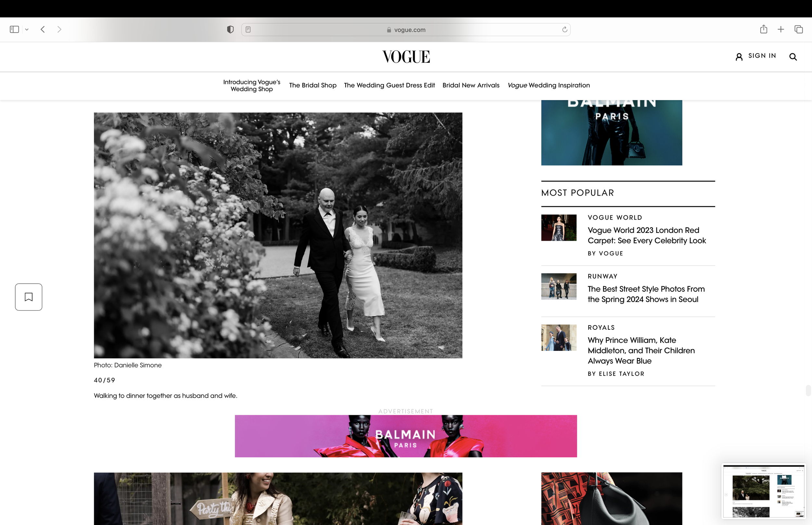Open the site search magnifier icon
This screenshot has width=812, height=525.
[x=793, y=57]
